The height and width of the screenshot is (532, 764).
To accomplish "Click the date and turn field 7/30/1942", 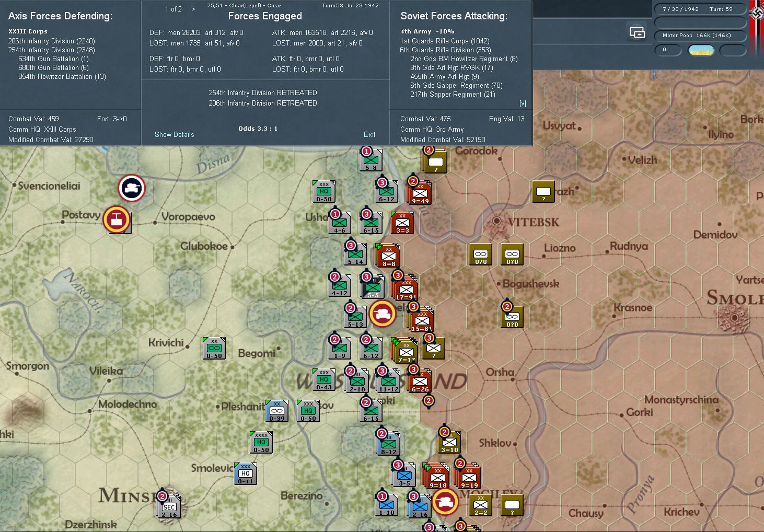I will pos(700,9).
